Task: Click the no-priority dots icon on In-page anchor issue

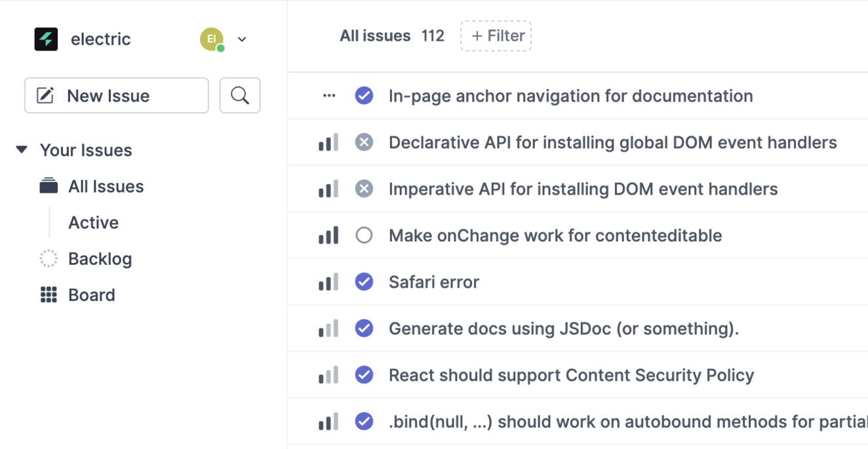Action: click(x=329, y=96)
